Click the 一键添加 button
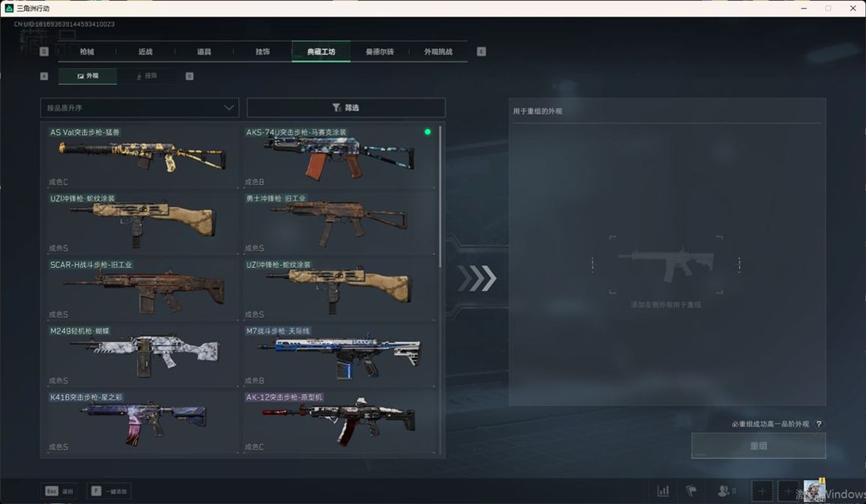 point(110,491)
